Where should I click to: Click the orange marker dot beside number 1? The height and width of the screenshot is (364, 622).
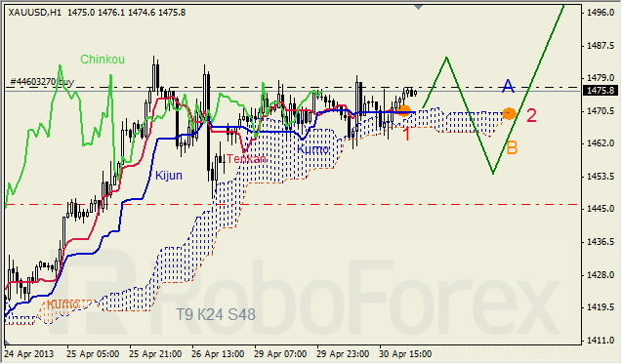pos(404,110)
